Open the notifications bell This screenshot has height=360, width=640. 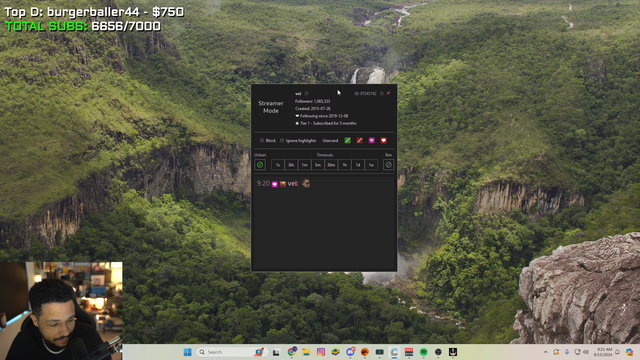click(x=618, y=352)
